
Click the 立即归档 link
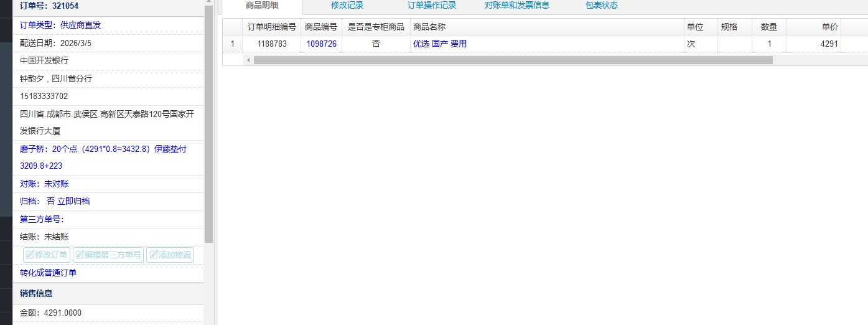(73, 202)
